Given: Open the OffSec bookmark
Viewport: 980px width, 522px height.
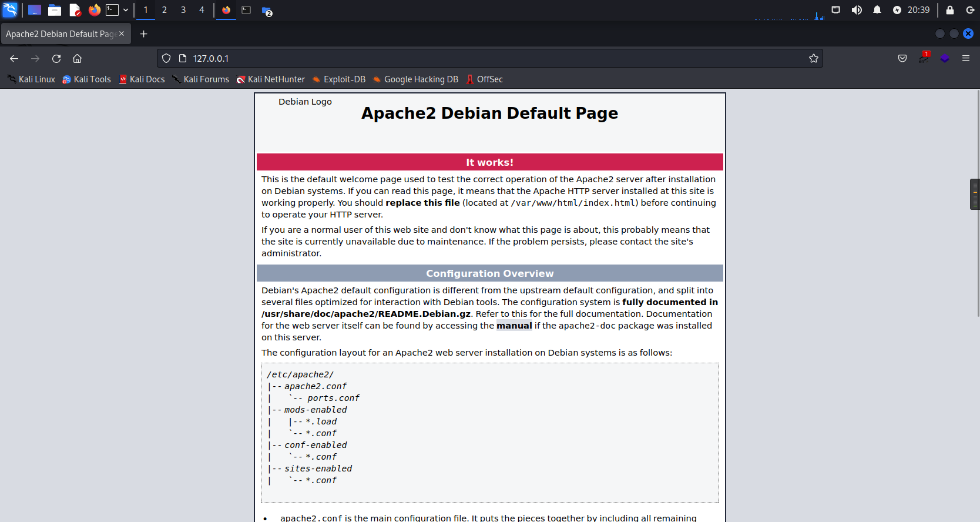Looking at the screenshot, I should click(485, 79).
